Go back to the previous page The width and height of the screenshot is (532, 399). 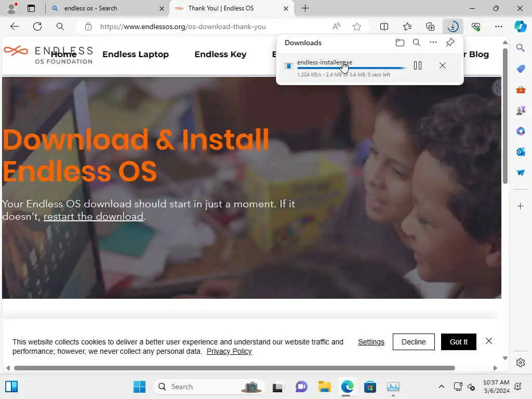14,26
